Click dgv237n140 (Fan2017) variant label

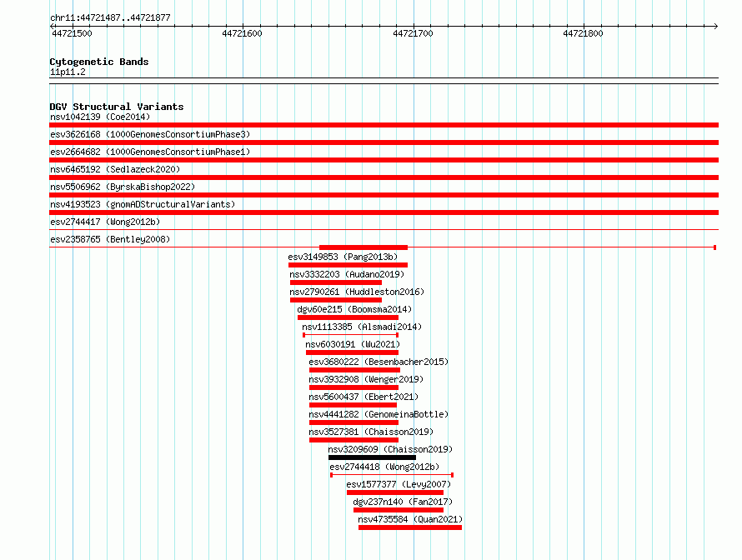click(403, 502)
